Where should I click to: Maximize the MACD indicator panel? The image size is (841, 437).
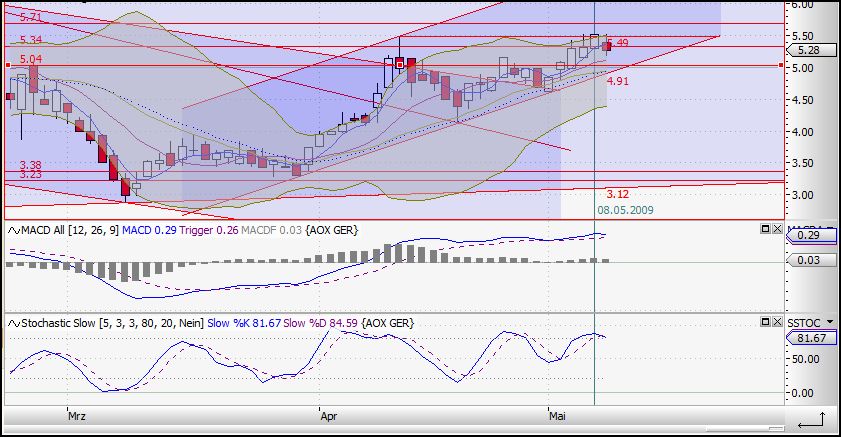coord(765,229)
